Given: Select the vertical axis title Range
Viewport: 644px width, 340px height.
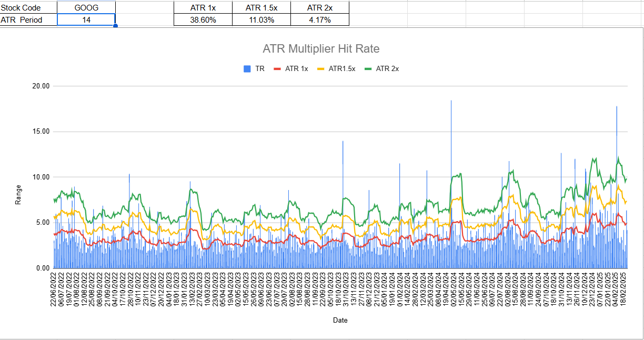Looking at the screenshot, I should (x=18, y=194).
